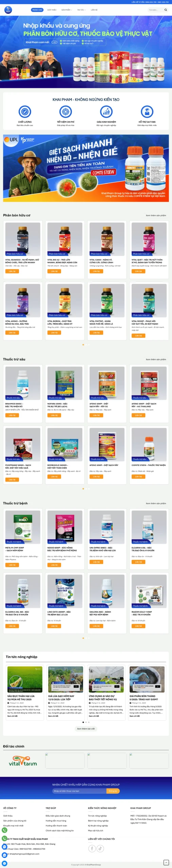Click the back-to-top arrow icon
The height and width of the screenshot is (868, 172).
pyautogui.click(x=166, y=862)
